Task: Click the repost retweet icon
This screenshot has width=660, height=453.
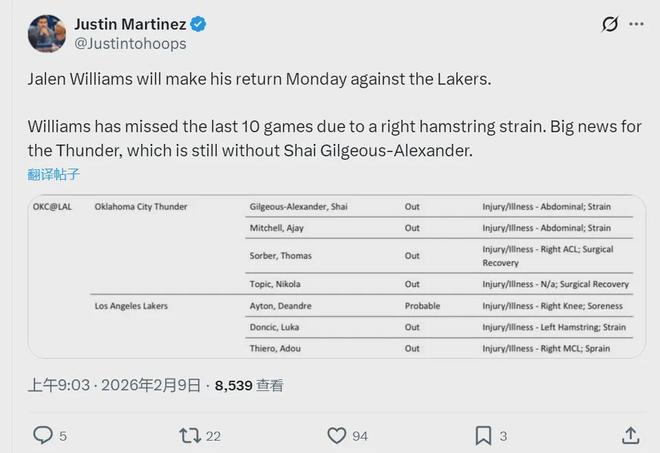Action: coord(189,435)
